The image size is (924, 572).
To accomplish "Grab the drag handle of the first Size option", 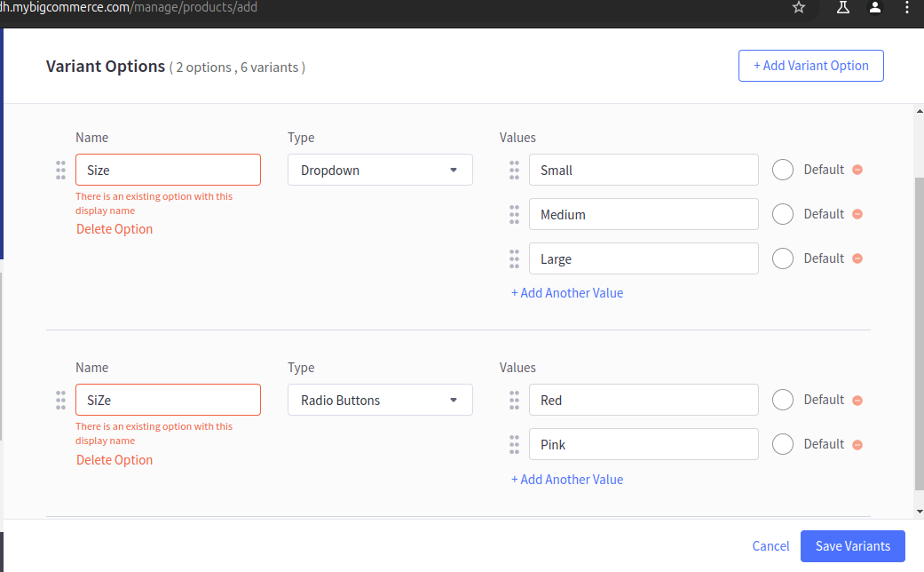I will click(60, 170).
